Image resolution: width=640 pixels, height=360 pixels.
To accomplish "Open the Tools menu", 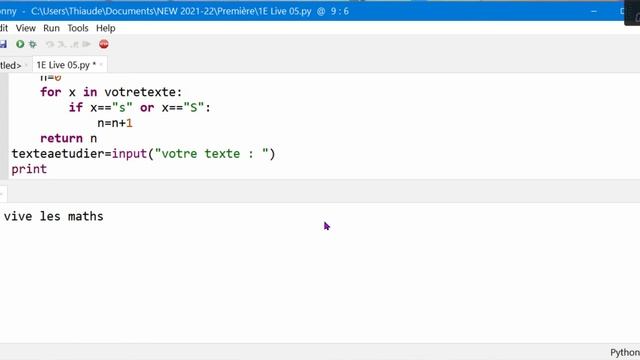I will 78,28.
